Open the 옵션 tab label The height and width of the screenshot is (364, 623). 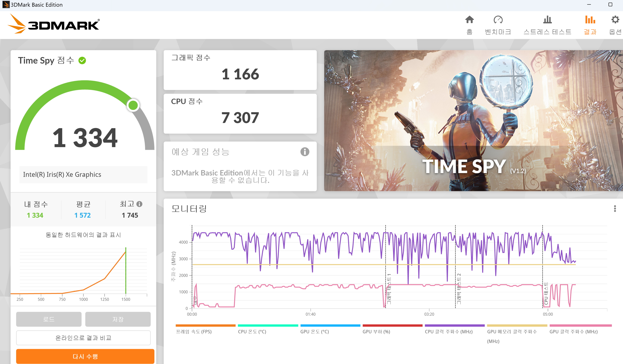615,32
